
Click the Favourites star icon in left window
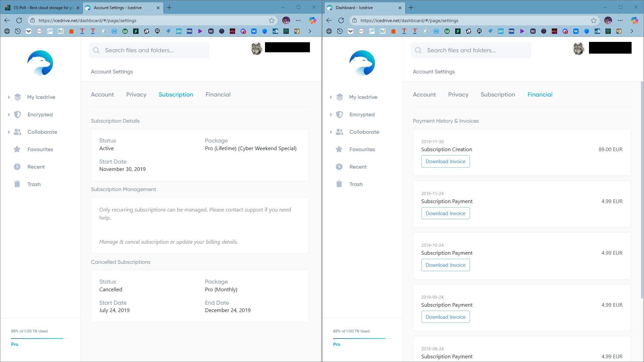click(17, 149)
